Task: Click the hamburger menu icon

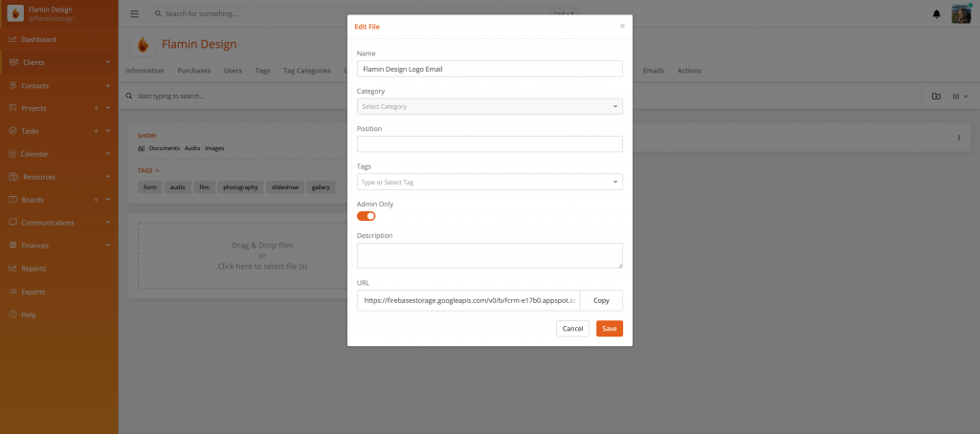Action: (x=134, y=14)
